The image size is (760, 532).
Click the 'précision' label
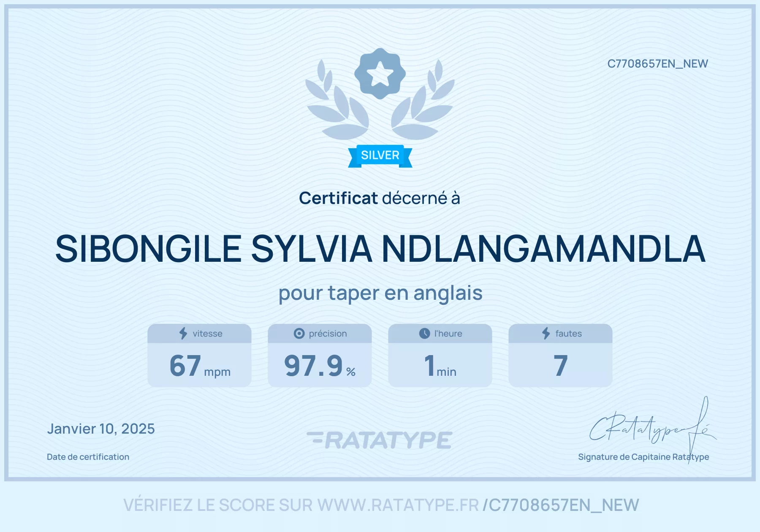328,334
